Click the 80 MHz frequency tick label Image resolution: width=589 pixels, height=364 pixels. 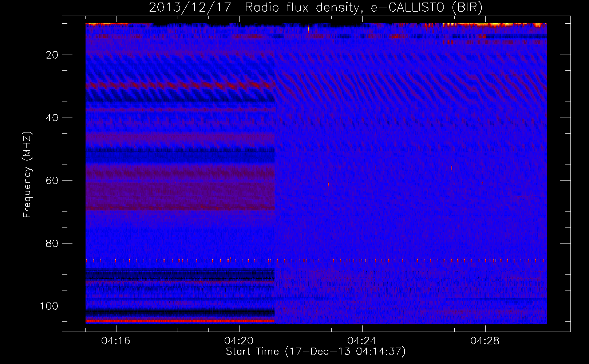[x=52, y=243]
